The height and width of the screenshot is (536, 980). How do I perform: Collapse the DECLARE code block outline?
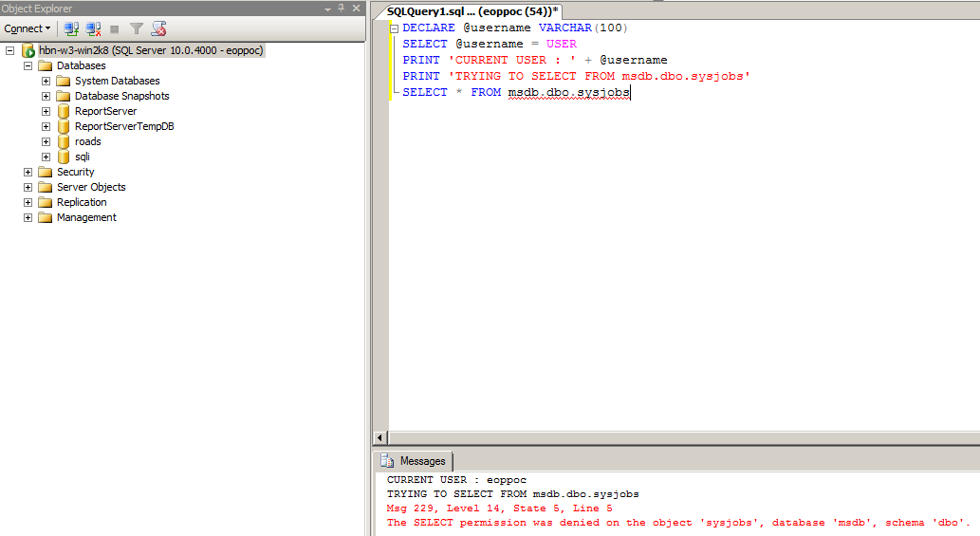tap(394, 28)
